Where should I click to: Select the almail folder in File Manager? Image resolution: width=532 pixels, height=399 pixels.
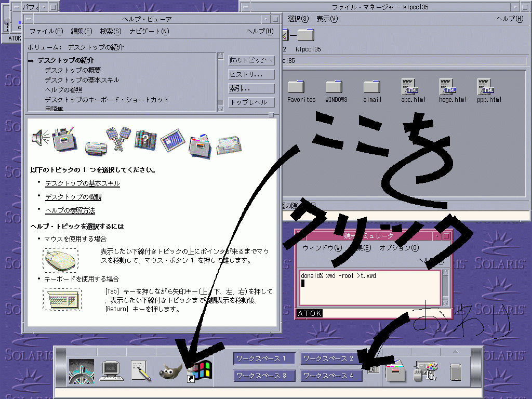coord(372,91)
